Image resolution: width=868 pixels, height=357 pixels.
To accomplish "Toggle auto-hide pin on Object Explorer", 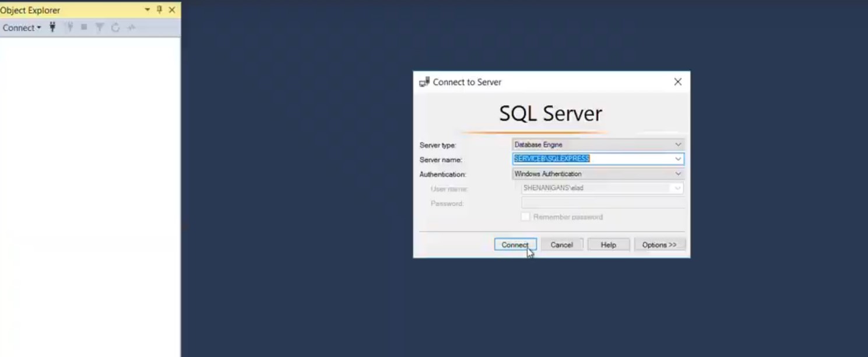I will [x=159, y=10].
